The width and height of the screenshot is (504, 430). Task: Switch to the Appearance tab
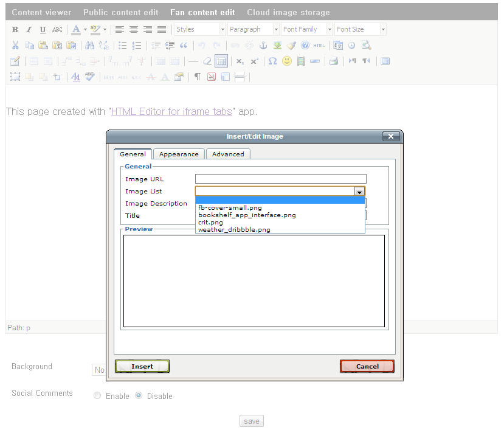pos(179,154)
